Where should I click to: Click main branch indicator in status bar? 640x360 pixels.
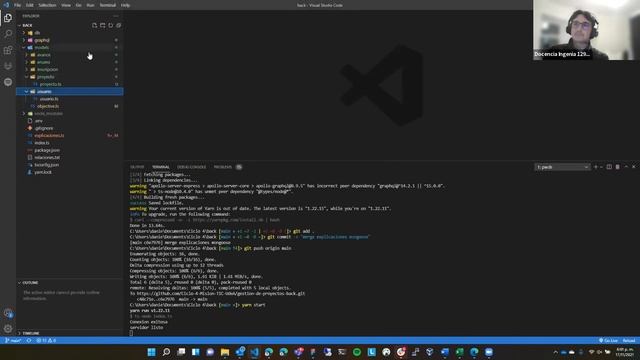(x=13, y=340)
